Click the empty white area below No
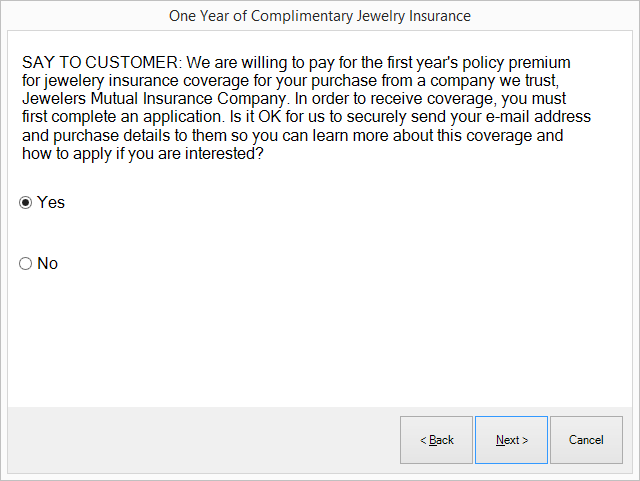 320,340
